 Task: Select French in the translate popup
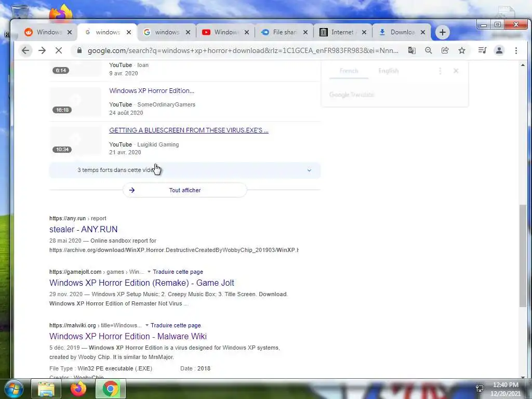(349, 71)
